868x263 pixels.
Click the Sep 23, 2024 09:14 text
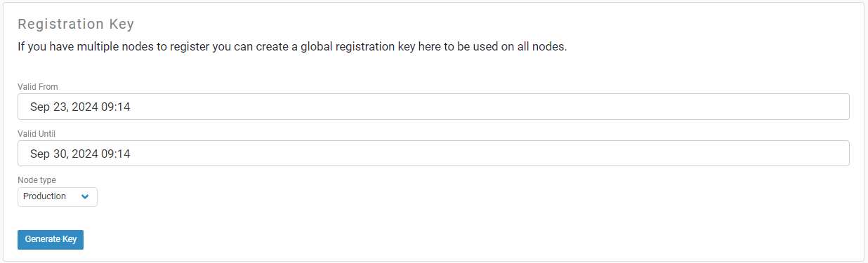(80, 107)
